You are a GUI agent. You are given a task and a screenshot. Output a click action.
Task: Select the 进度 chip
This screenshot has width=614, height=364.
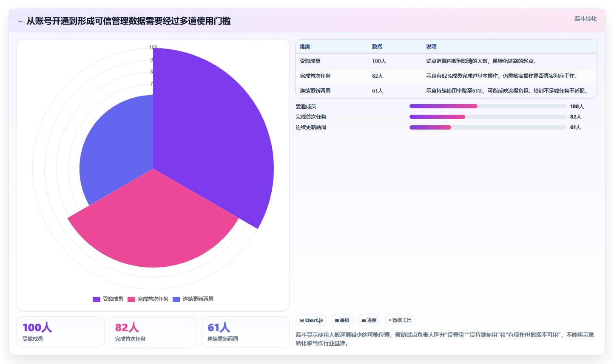tap(369, 320)
